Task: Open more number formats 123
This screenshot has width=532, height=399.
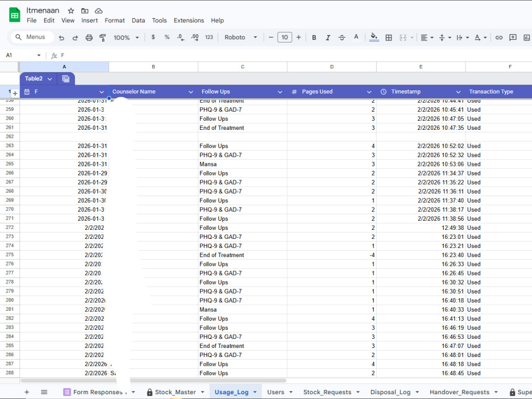Action: (x=209, y=37)
